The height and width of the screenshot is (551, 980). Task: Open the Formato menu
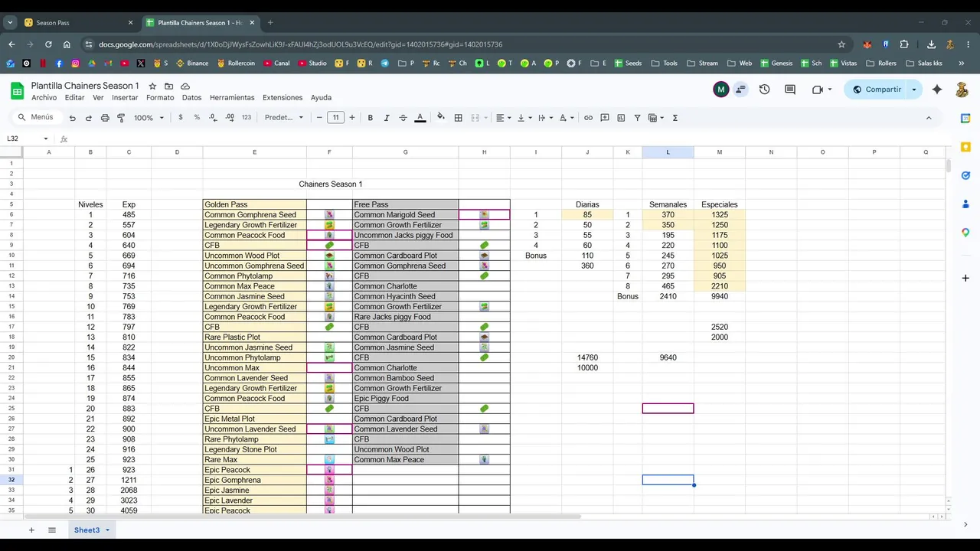160,98
